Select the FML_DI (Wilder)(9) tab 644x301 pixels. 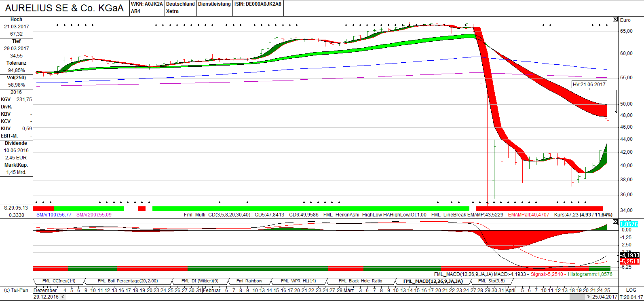[200, 281]
